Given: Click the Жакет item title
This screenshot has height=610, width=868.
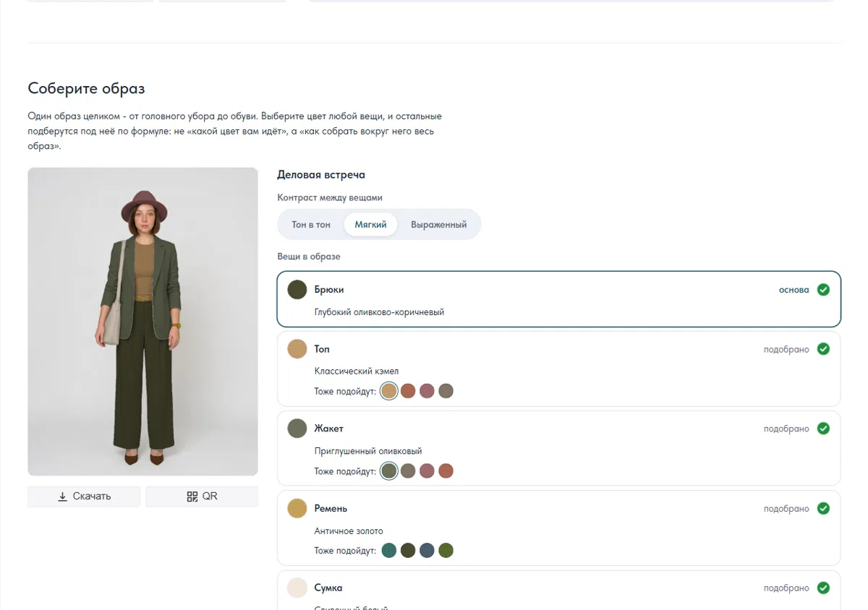Looking at the screenshot, I should pos(329,429).
